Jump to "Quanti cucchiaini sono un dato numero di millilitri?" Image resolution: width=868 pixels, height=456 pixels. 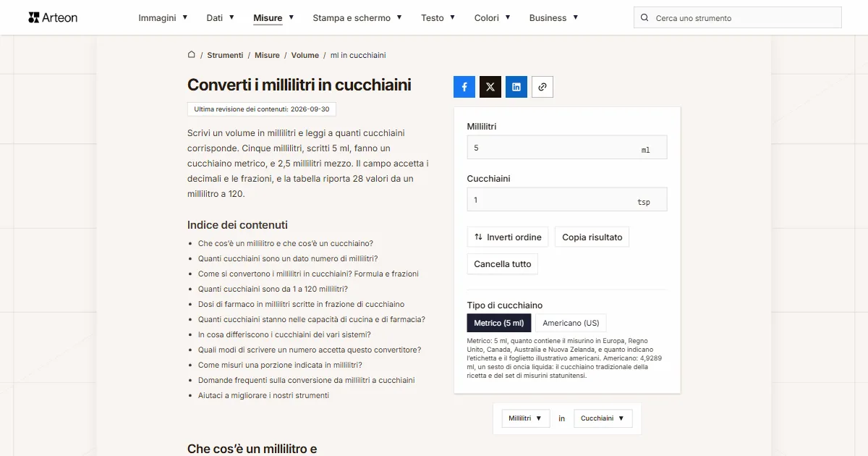[288, 258]
